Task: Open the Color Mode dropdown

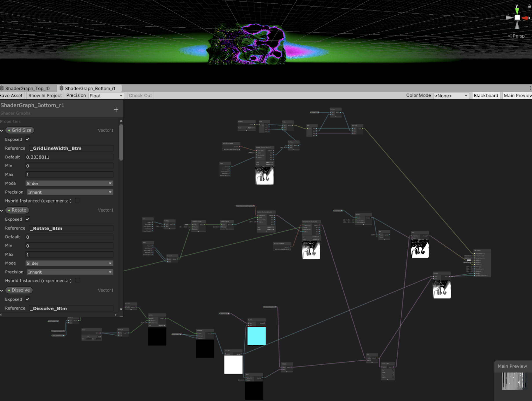Action: tap(451, 96)
